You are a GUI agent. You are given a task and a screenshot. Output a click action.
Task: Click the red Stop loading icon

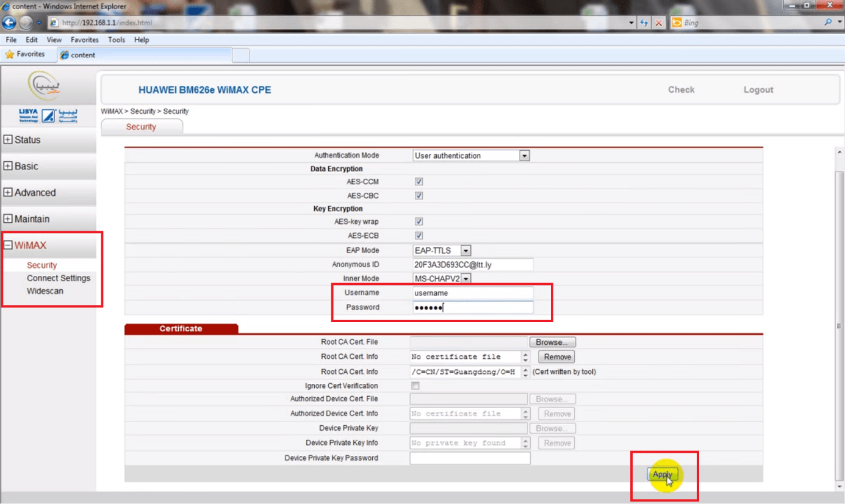(x=659, y=23)
